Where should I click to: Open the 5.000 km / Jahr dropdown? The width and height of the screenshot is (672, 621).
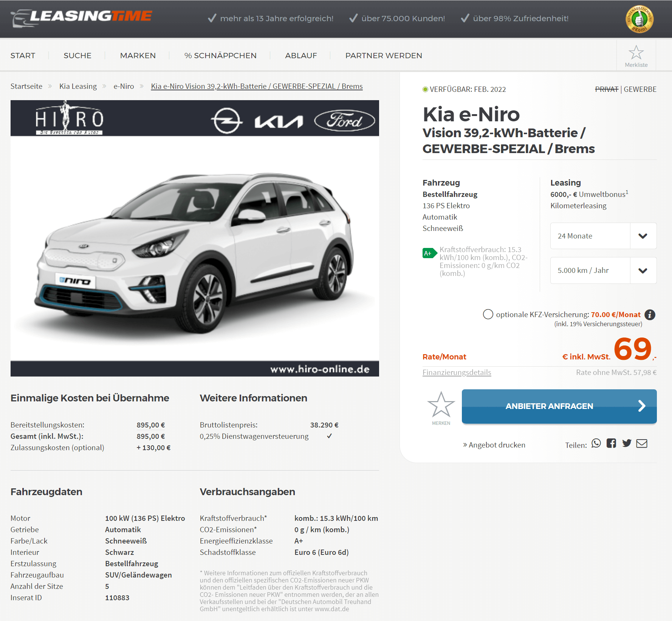tap(603, 270)
